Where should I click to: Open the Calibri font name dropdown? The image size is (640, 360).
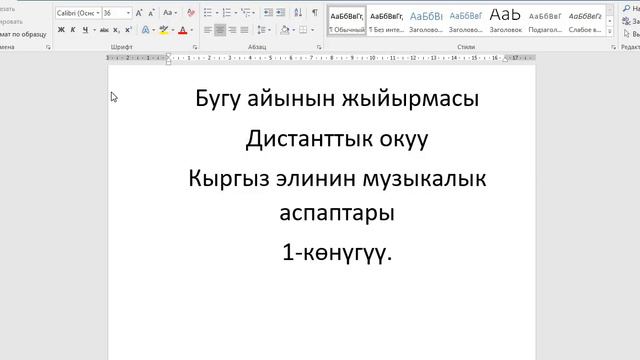(98, 13)
